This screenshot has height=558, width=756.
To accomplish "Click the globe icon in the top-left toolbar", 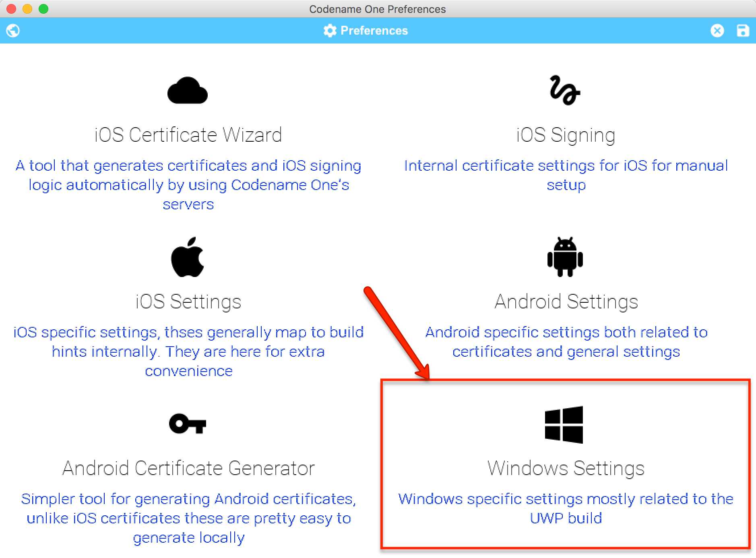I will (13, 31).
